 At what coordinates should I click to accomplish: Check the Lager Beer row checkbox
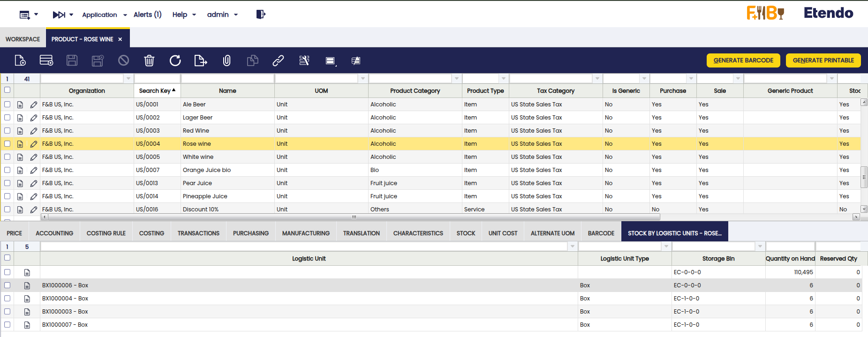click(7, 118)
